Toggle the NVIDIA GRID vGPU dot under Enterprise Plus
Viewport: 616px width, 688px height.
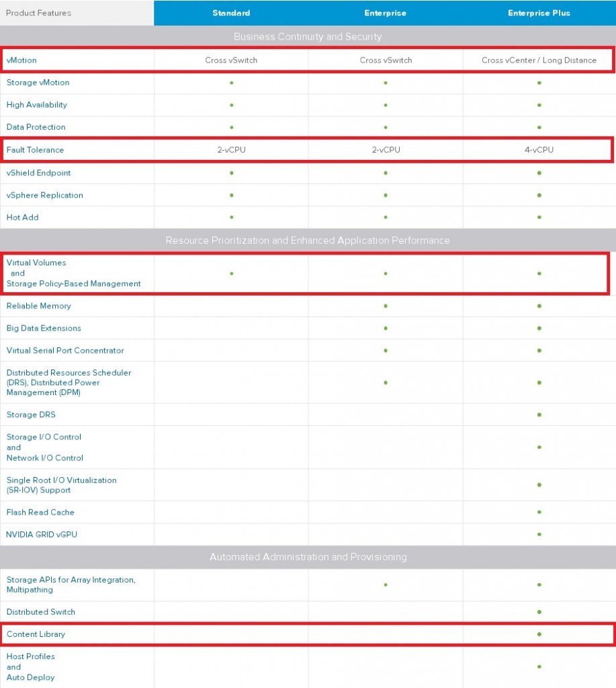coord(539,534)
